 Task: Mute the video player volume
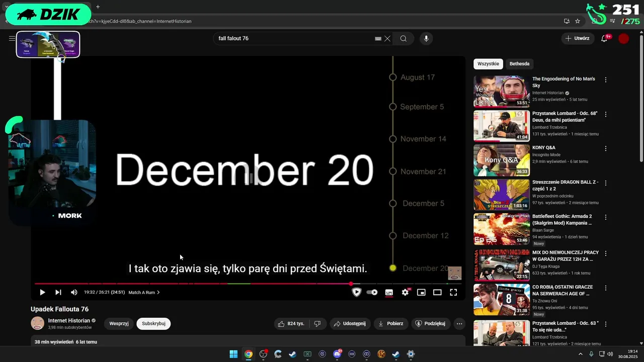click(74, 292)
